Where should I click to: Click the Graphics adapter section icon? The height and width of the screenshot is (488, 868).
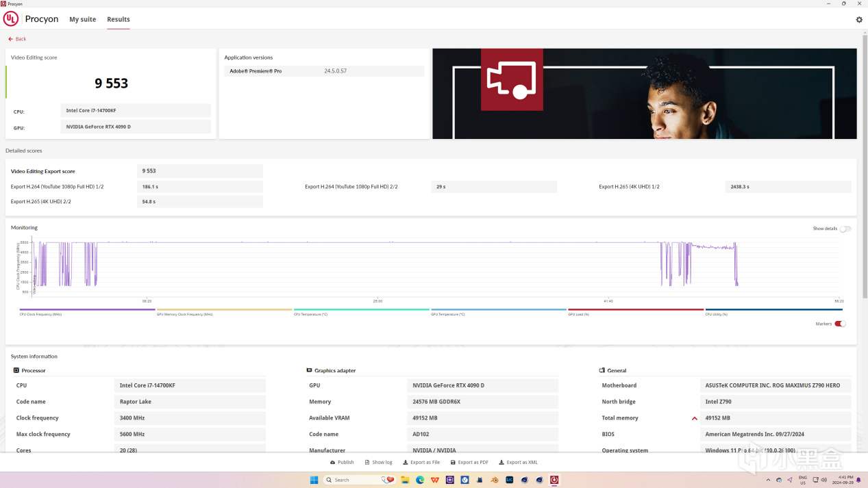coord(310,370)
